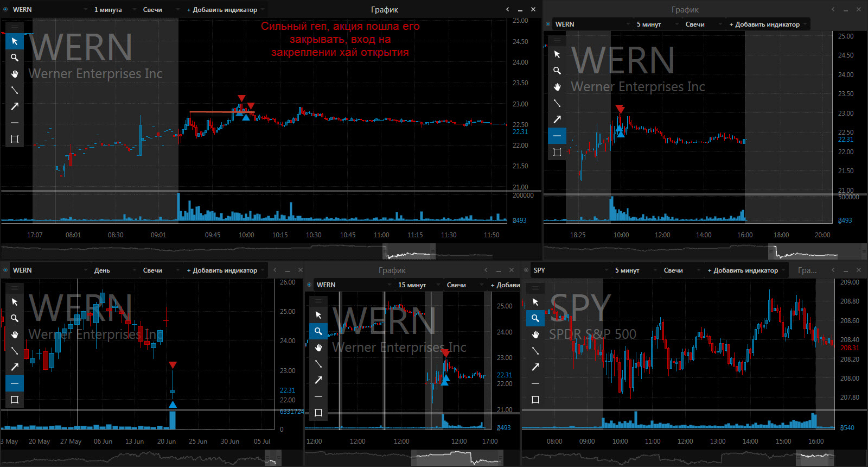The width and height of the screenshot is (868, 467).
Task: Toggle the link circle beside WERN in daily chart
Action: tap(6, 270)
